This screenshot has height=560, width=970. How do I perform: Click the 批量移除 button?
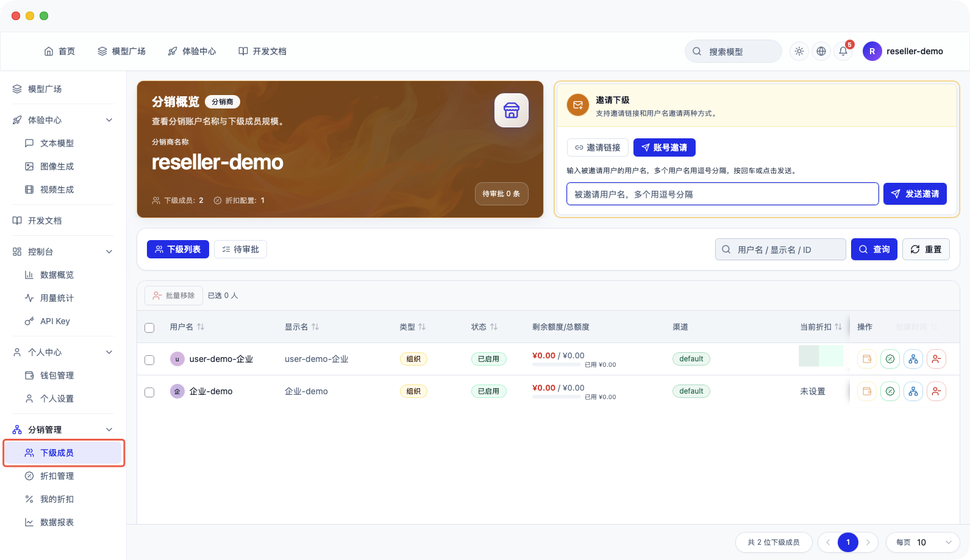[x=174, y=296]
